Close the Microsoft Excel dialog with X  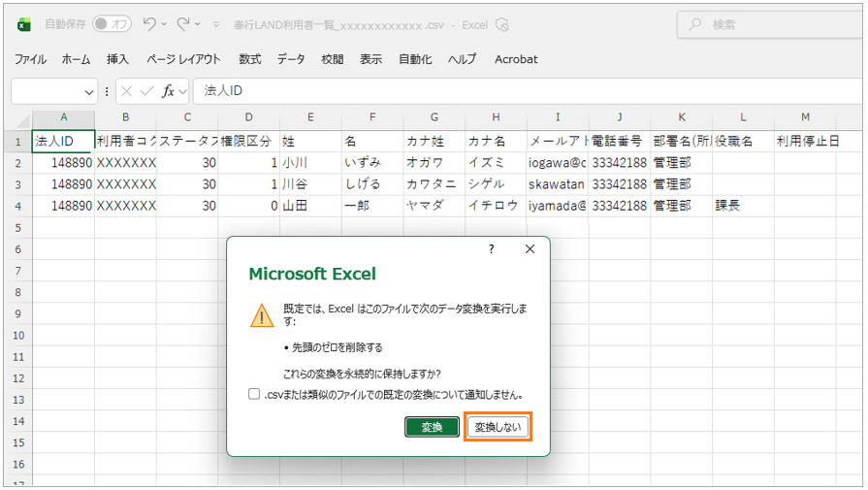click(530, 249)
